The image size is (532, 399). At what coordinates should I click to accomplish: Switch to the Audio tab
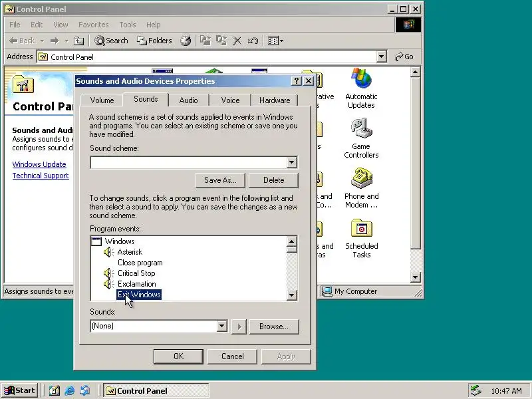tap(188, 100)
